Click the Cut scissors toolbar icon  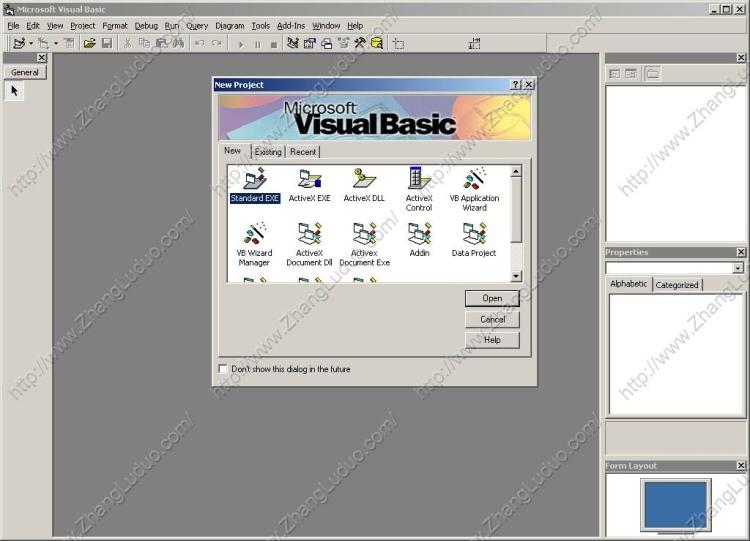[127, 44]
